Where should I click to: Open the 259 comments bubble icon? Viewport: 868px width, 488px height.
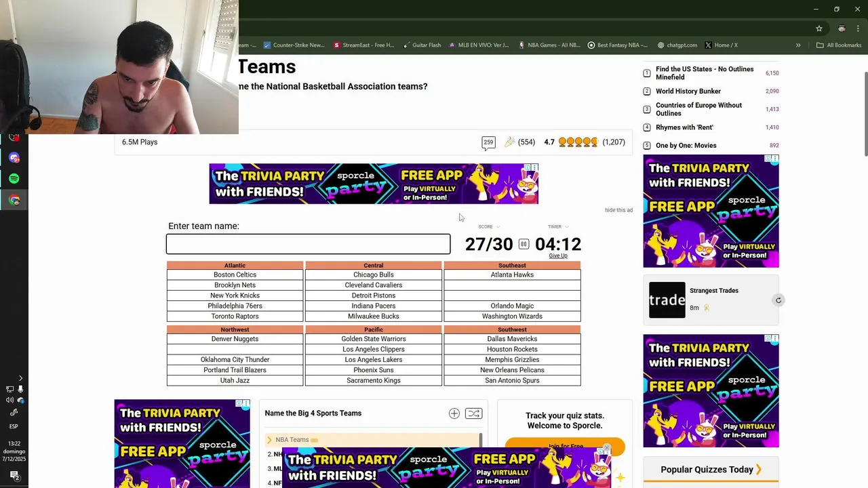tap(488, 142)
